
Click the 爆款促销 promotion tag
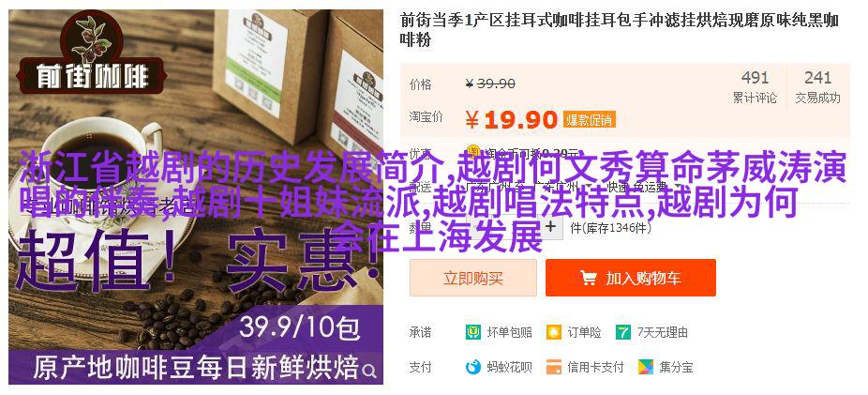(589, 119)
